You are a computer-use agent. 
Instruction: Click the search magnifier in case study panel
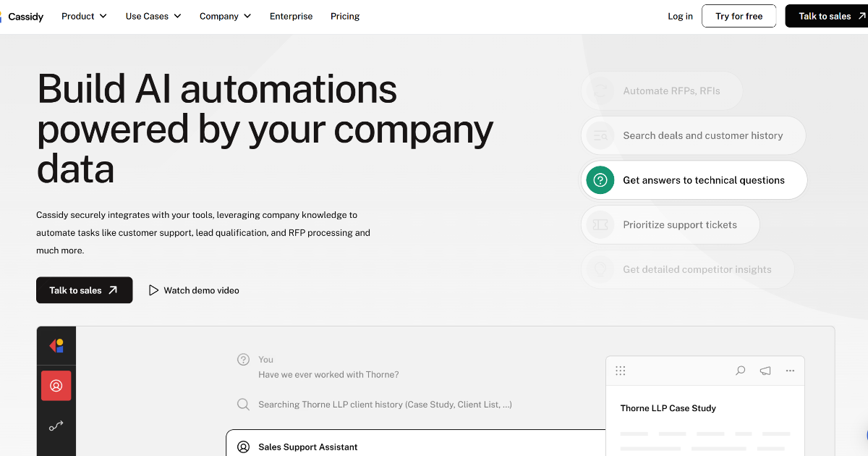740,371
